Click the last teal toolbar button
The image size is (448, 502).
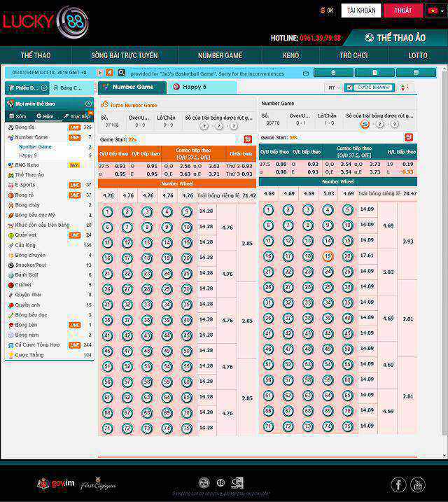coord(416,73)
